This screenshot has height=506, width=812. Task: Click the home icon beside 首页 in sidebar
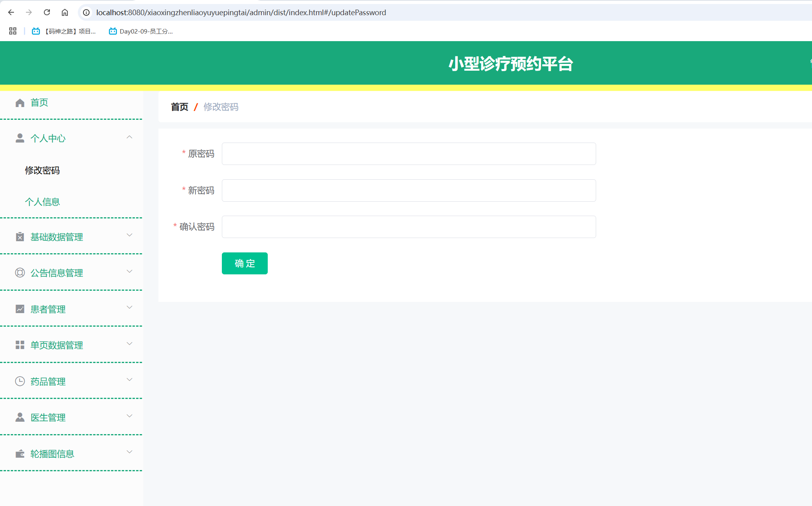click(x=20, y=103)
